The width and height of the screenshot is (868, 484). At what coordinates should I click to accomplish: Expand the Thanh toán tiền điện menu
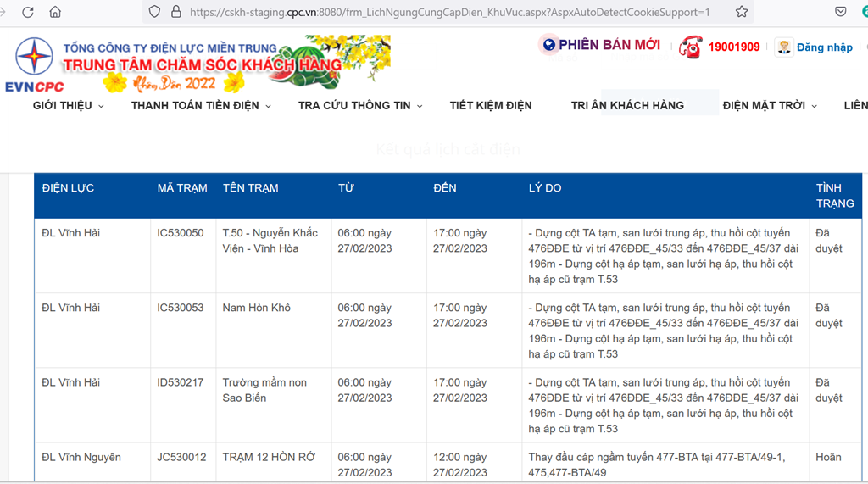coord(200,105)
